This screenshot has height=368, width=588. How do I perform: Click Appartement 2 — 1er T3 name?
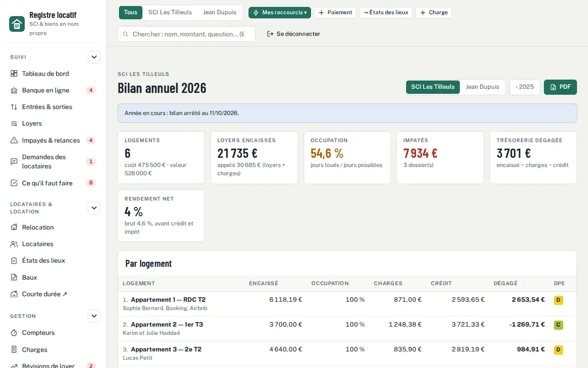click(167, 324)
